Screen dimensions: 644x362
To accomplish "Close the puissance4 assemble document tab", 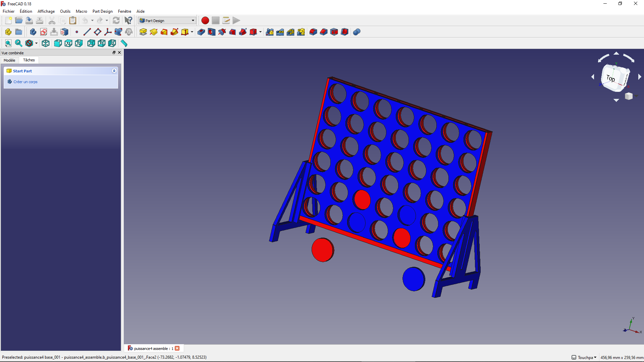I will 177,348.
